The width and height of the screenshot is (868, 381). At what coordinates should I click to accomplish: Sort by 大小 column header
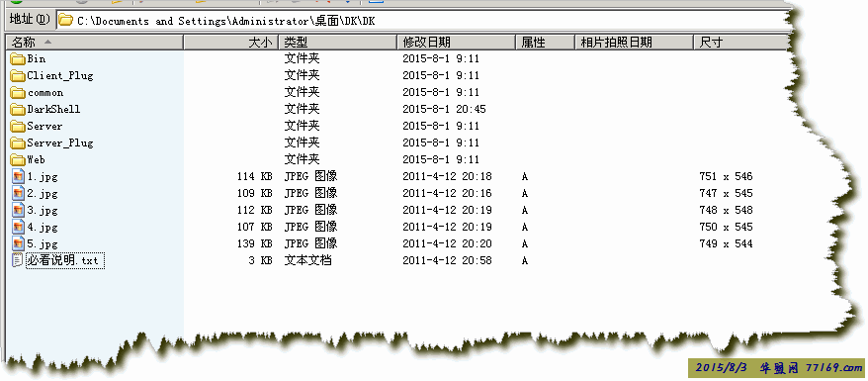point(230,43)
